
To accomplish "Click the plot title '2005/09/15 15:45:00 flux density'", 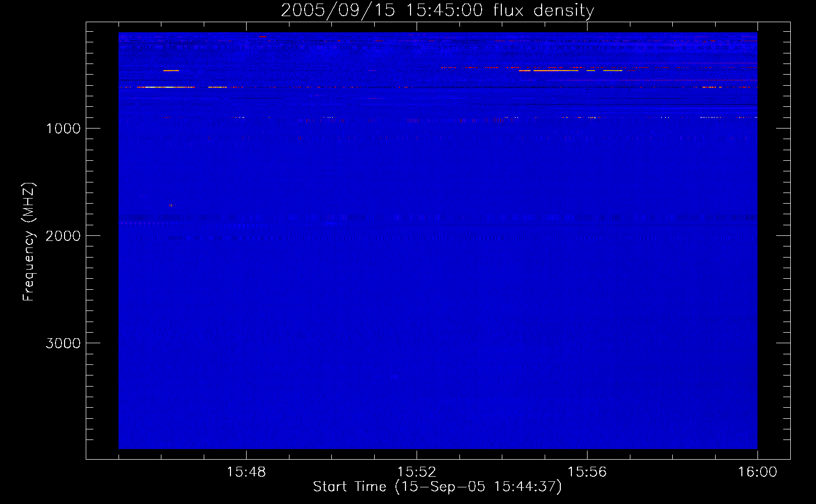I will [437, 10].
